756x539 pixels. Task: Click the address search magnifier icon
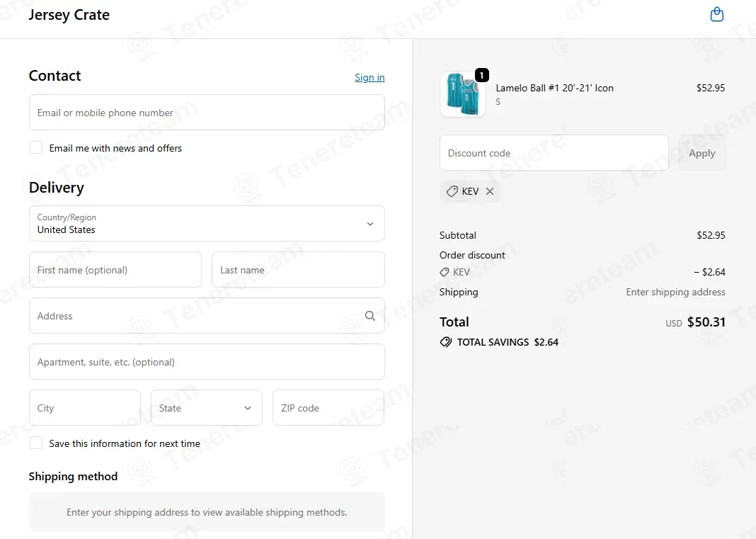370,316
